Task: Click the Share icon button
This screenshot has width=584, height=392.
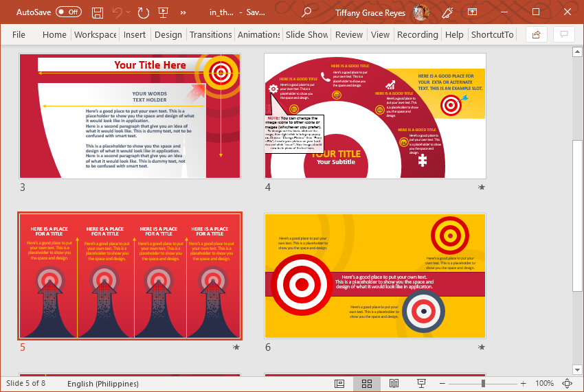Action: 537,34
